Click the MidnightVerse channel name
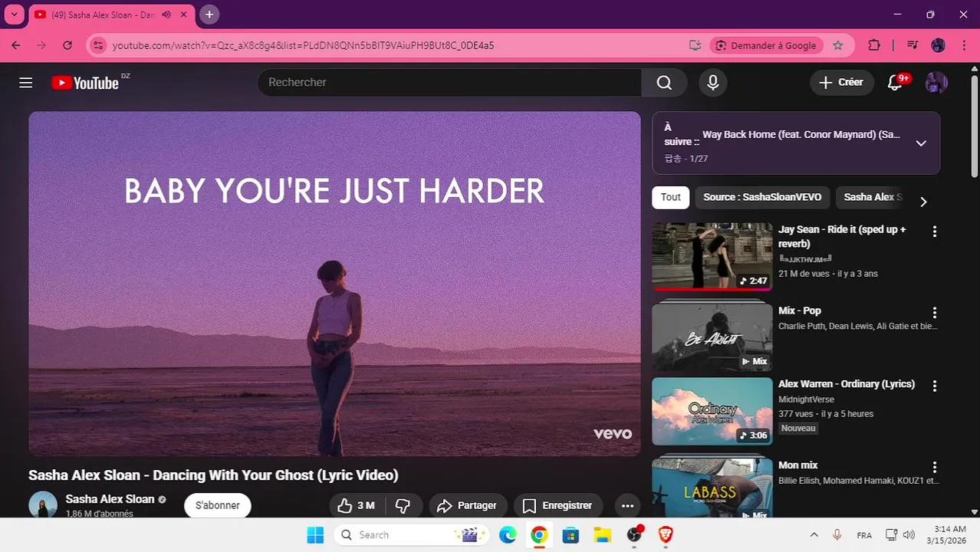 click(x=806, y=399)
